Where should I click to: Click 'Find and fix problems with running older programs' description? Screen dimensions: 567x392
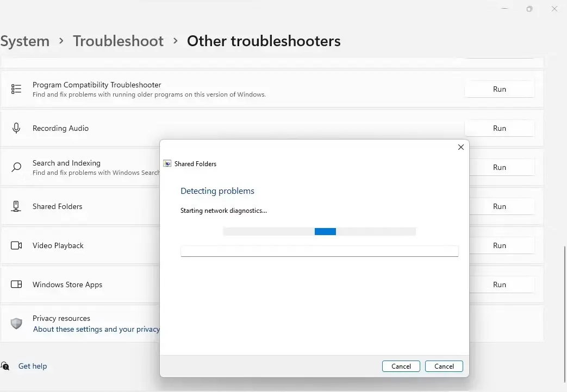[149, 94]
